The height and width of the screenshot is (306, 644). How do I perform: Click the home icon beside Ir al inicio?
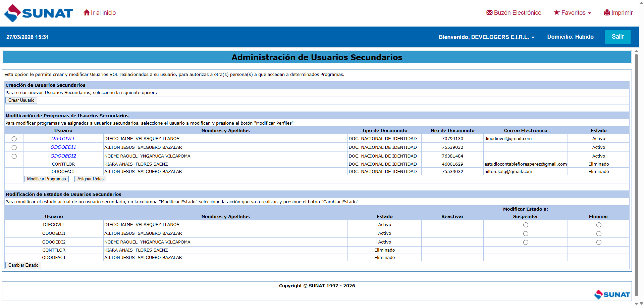87,13
